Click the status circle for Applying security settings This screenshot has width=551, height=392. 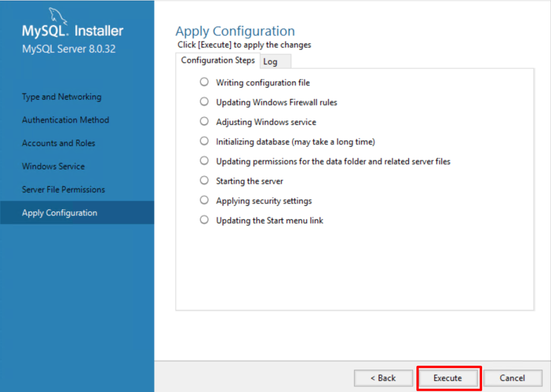click(204, 200)
